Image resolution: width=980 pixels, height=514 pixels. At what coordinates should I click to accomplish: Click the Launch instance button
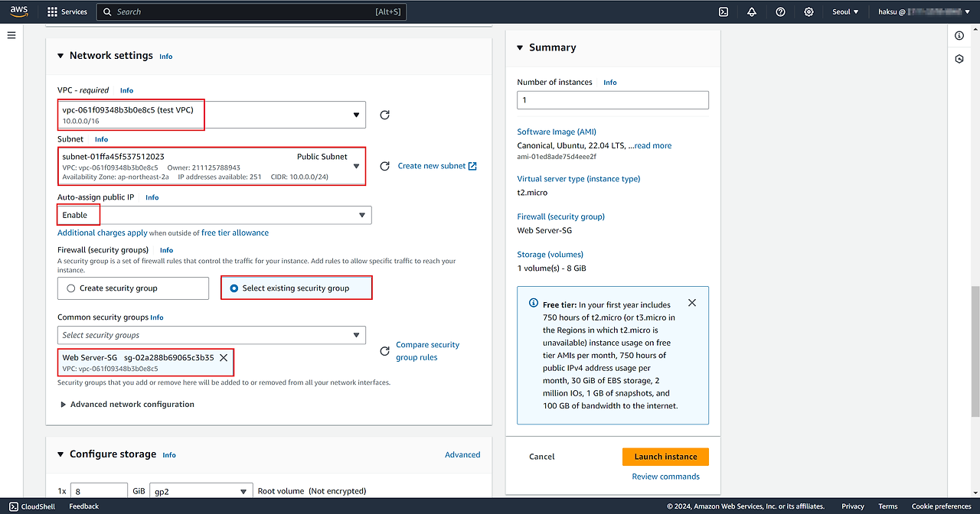(665, 457)
